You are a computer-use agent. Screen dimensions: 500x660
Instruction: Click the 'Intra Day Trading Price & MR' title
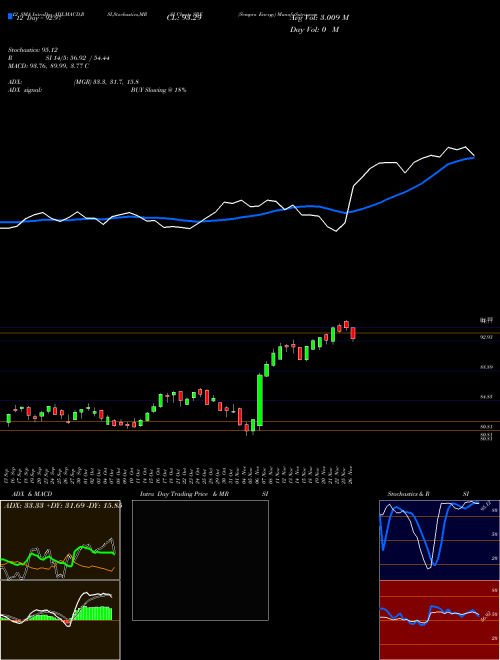[184, 494]
